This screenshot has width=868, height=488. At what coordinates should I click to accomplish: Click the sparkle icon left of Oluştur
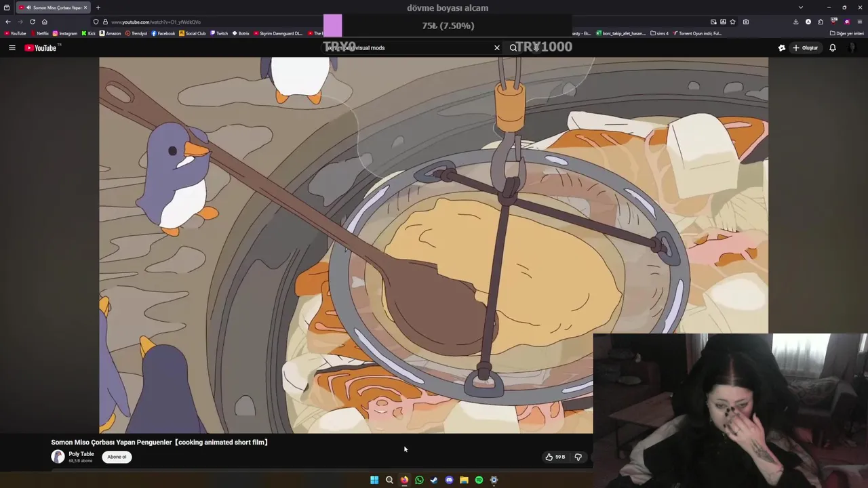(782, 47)
